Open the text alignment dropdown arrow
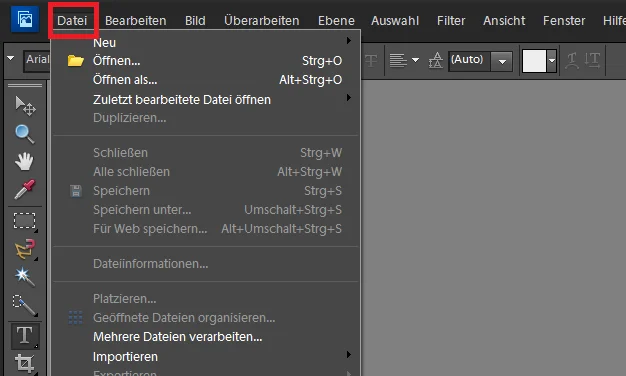626x376 pixels. 416,60
